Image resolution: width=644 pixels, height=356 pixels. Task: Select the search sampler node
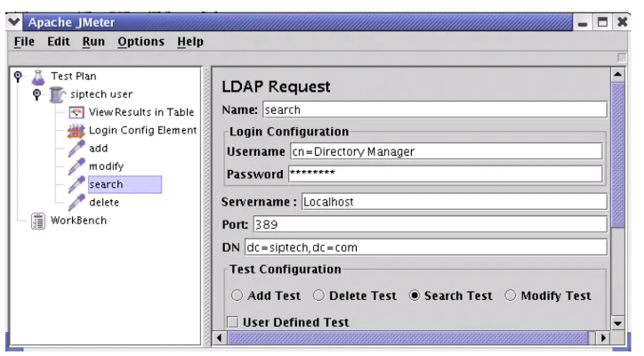[x=125, y=184]
